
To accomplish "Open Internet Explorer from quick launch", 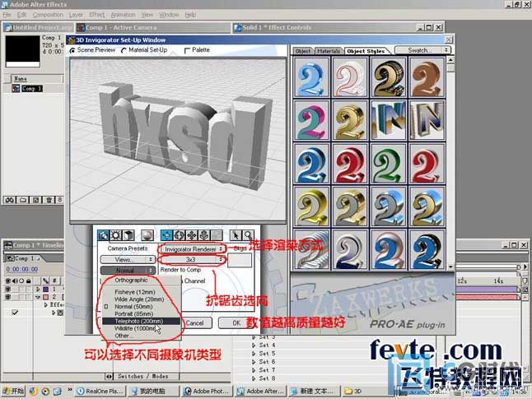I will point(33,392).
